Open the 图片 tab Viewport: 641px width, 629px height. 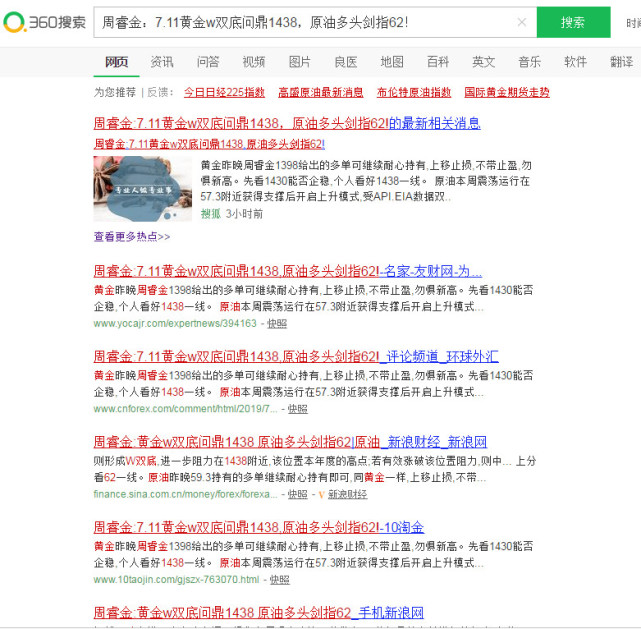300,62
